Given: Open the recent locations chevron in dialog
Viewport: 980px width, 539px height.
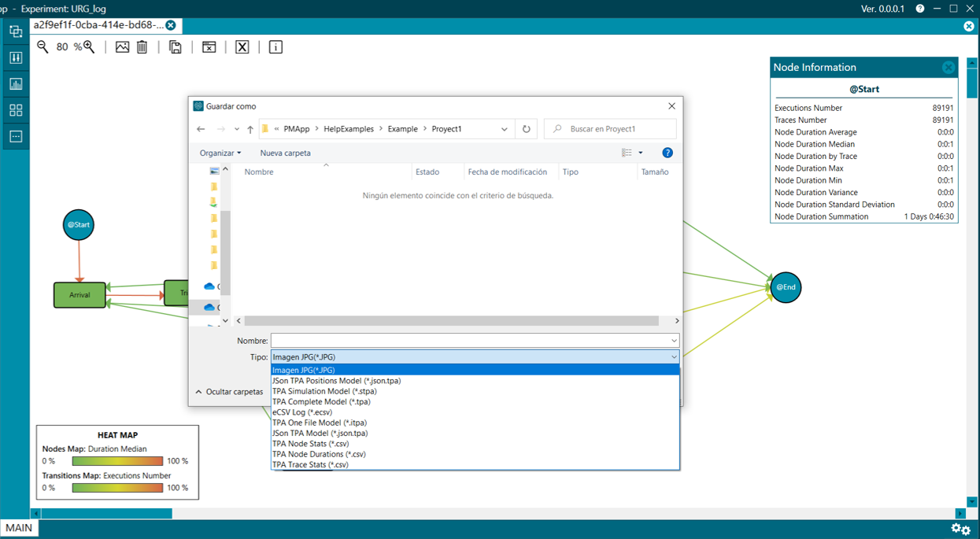Looking at the screenshot, I should [236, 129].
